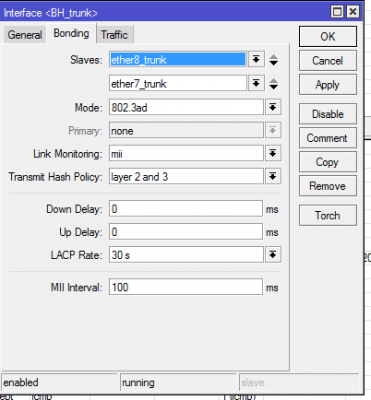The height and width of the screenshot is (400, 371).
Task: Expand the Link Monitoring dropdown arrow
Action: point(273,153)
